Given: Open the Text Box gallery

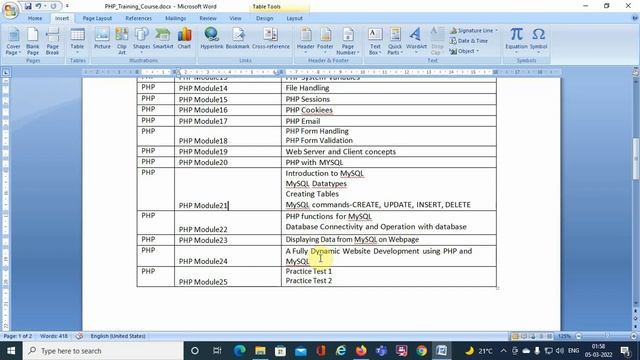Looking at the screenshot, I should (375, 41).
